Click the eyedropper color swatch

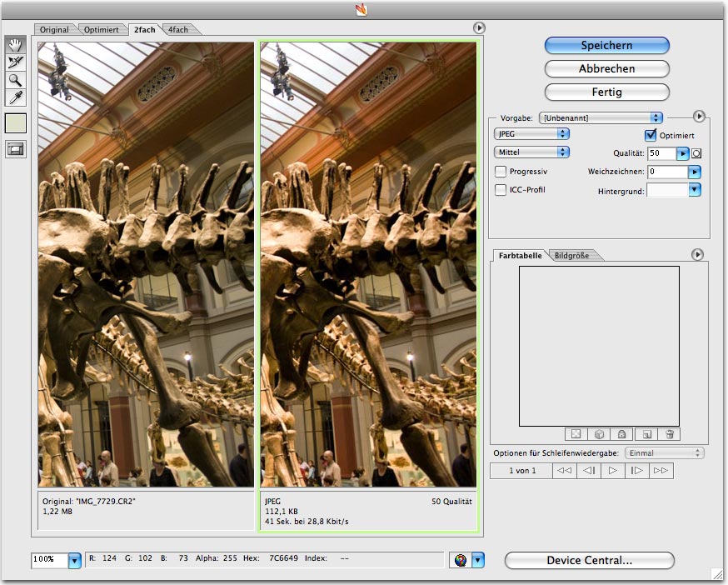pyautogui.click(x=16, y=123)
